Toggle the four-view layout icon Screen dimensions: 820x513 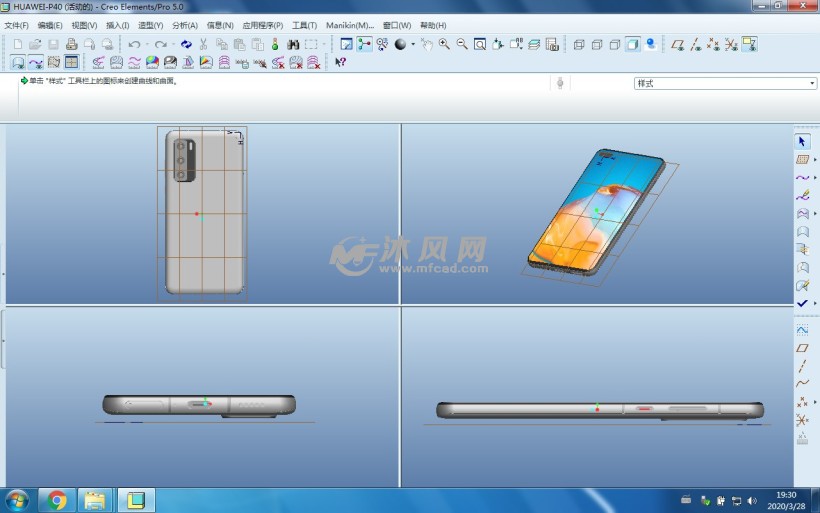(x=72, y=62)
